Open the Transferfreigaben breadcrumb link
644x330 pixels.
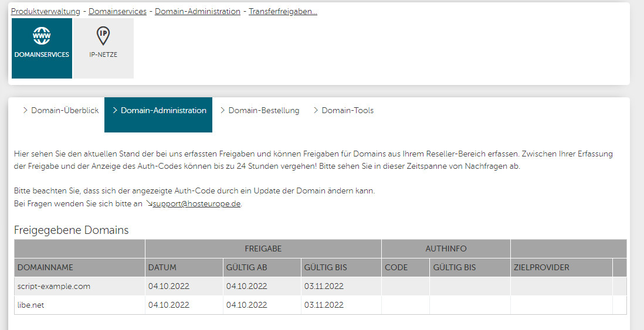coord(283,11)
